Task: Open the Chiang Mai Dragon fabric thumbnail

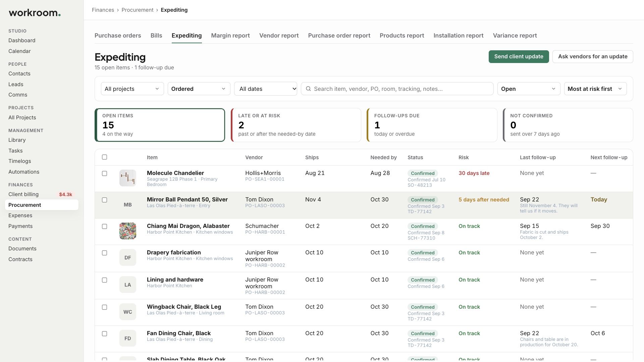Action: [128, 231]
